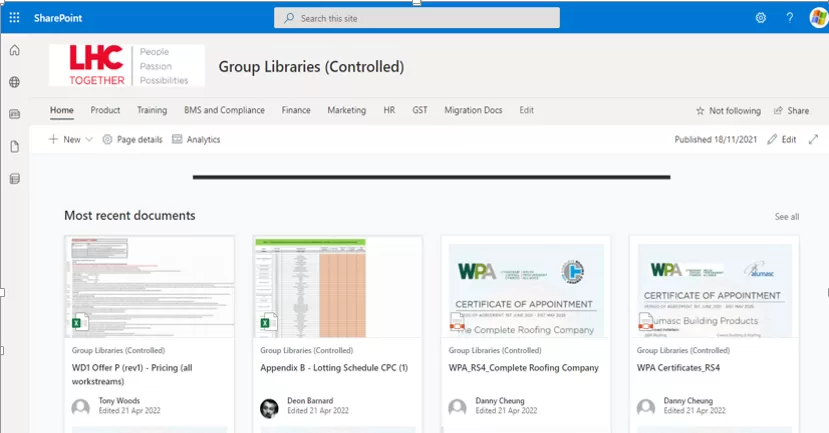Select the Finance navigation tab
This screenshot has width=829, height=433.
pyautogui.click(x=296, y=110)
